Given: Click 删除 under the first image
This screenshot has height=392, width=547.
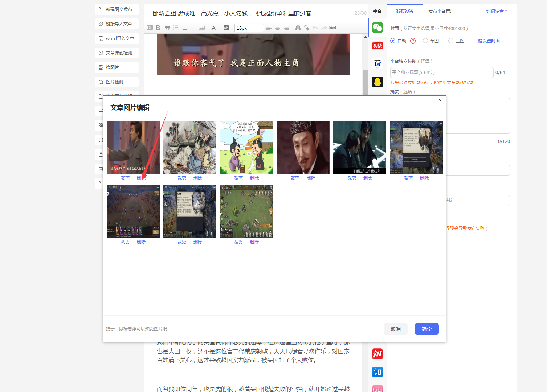Looking at the screenshot, I should [x=141, y=178].
